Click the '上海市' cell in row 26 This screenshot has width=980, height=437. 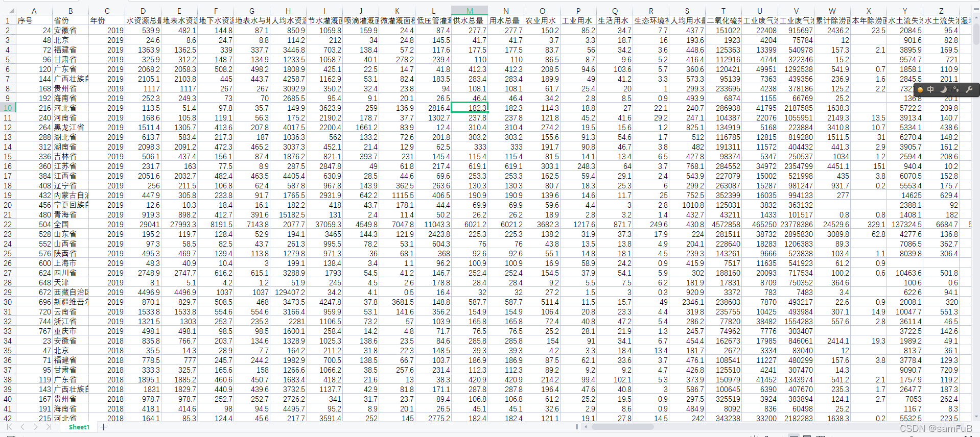tap(71, 263)
